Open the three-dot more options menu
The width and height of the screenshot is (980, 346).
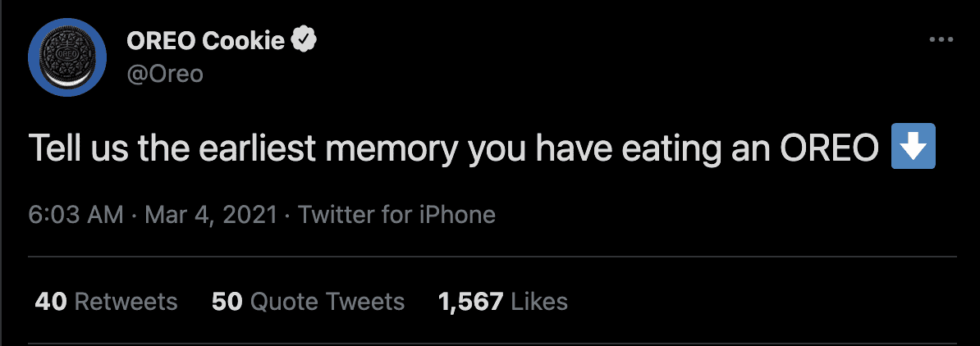(x=941, y=40)
